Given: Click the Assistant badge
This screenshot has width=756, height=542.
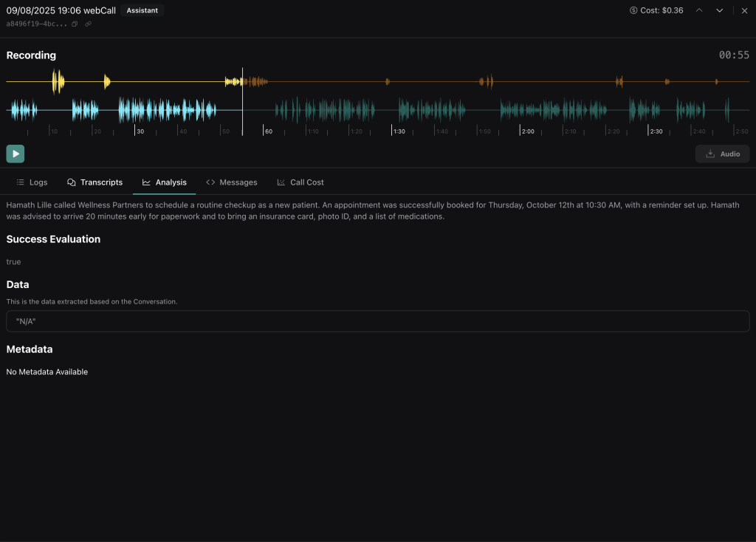Looking at the screenshot, I should (141, 10).
